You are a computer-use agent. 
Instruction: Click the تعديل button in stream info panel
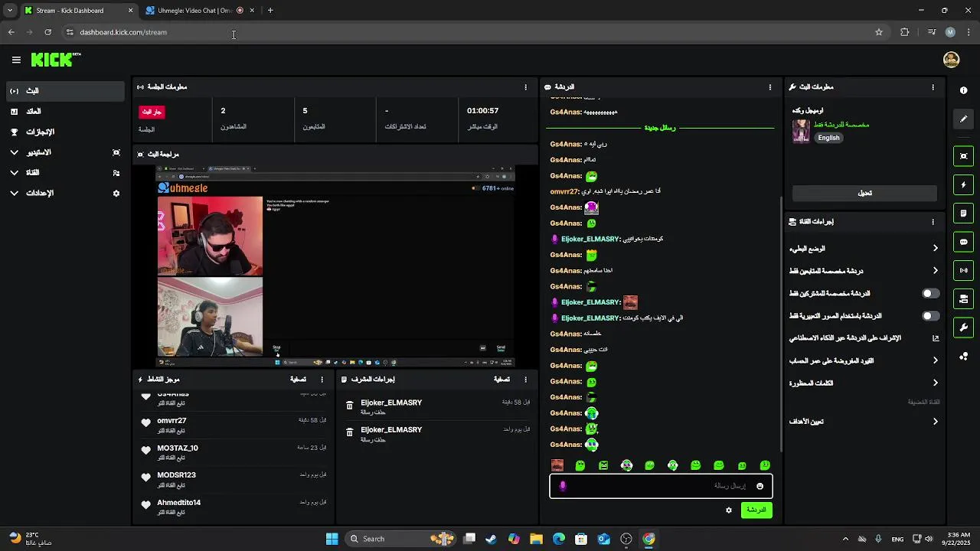click(x=864, y=193)
